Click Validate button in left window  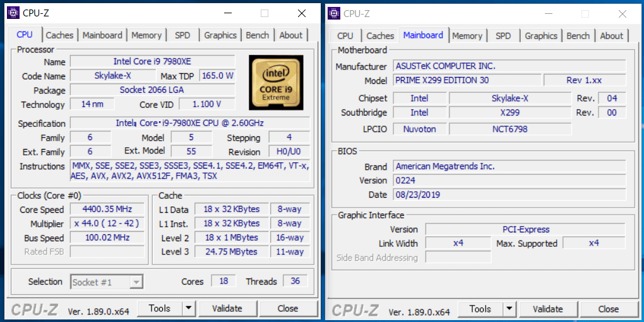tap(227, 309)
